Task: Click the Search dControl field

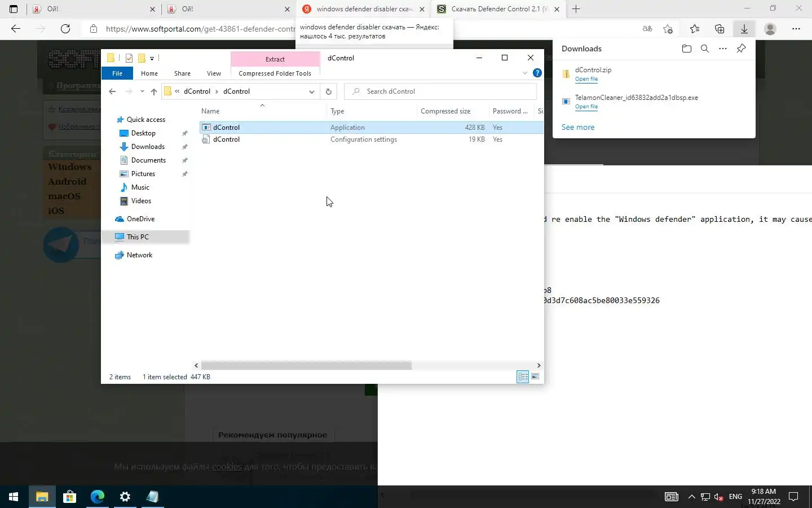Action: pyautogui.click(x=440, y=91)
